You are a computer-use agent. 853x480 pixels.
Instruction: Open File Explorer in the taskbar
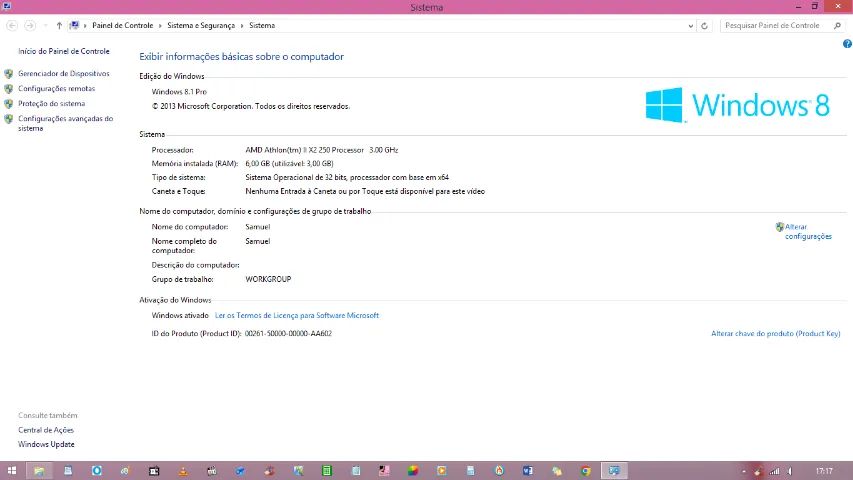coord(39,471)
